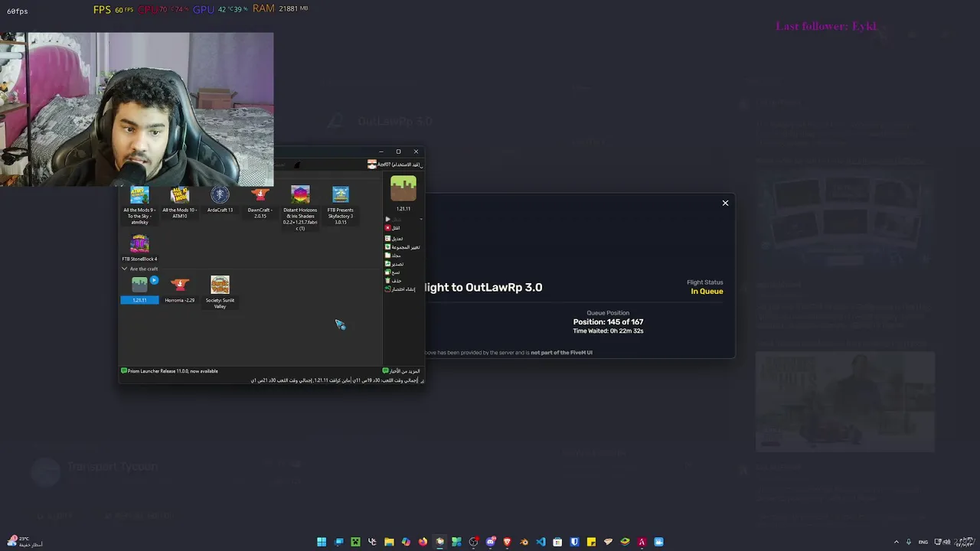Open Discord from the taskbar

(x=490, y=542)
